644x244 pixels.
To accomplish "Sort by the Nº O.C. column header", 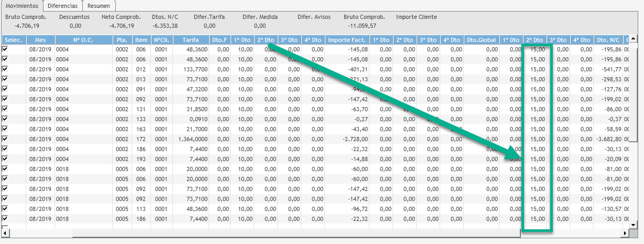I will point(83,40).
